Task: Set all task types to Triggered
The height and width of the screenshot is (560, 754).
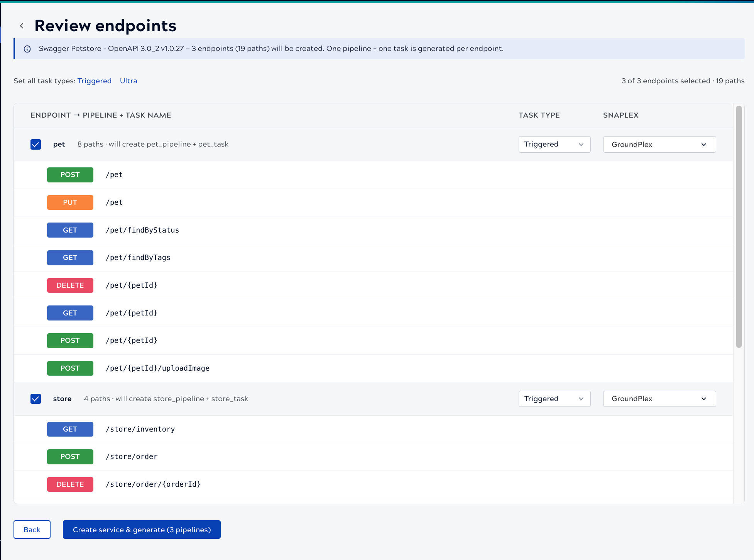Action: coord(95,81)
